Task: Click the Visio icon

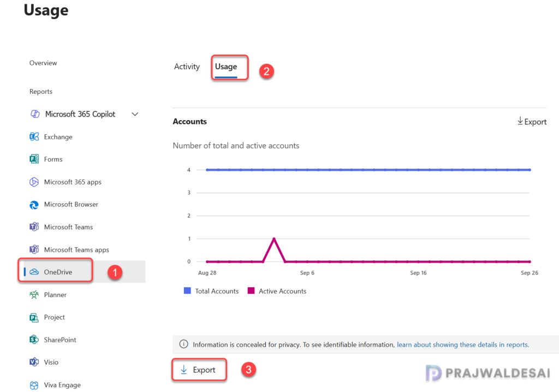Action: pyautogui.click(x=34, y=362)
